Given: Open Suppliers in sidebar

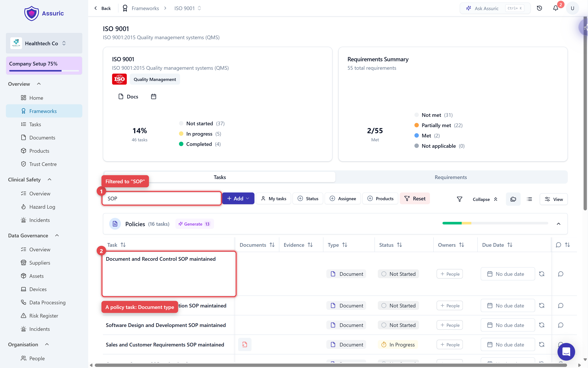Looking at the screenshot, I should (x=40, y=263).
